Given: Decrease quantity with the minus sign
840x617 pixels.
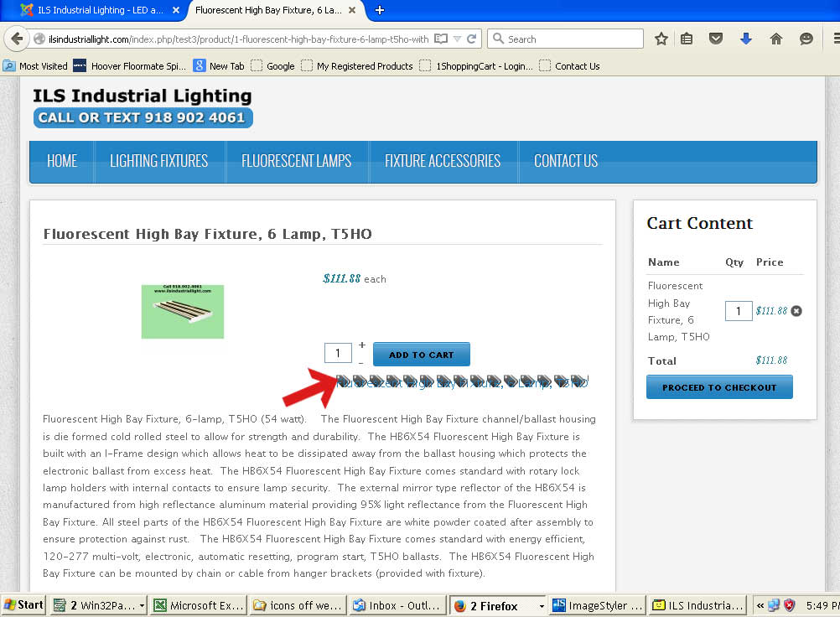Looking at the screenshot, I should click(361, 363).
